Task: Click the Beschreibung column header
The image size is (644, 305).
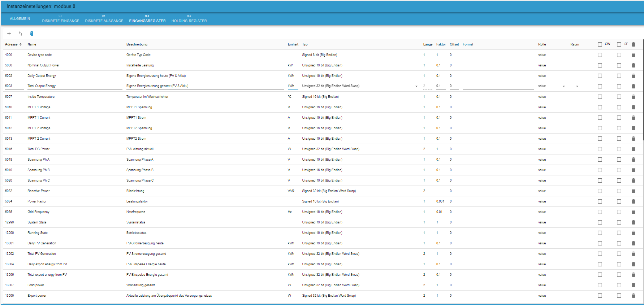Action: [x=137, y=44]
